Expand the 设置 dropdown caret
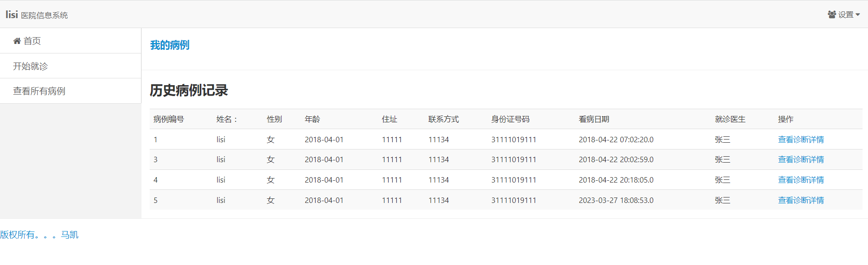The image size is (868, 265). click(858, 15)
